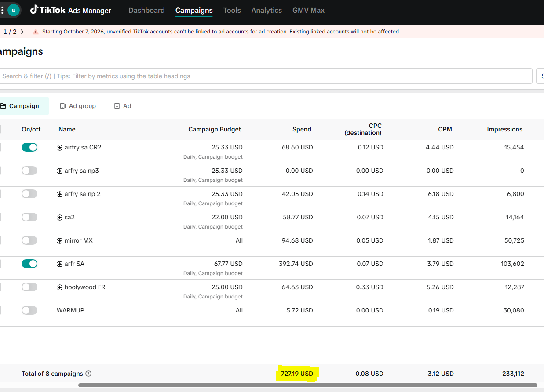Open the TikTok Ads Manager logo home

[x=70, y=10]
